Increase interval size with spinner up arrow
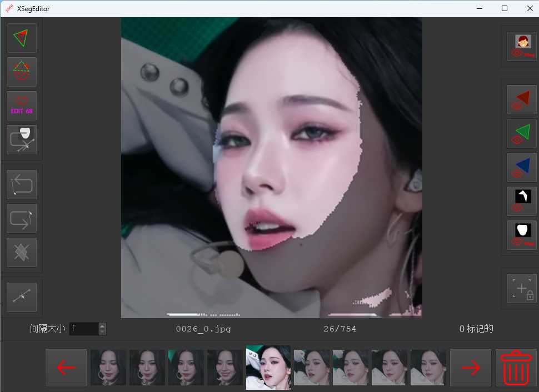This screenshot has height=392, width=539. (102, 326)
